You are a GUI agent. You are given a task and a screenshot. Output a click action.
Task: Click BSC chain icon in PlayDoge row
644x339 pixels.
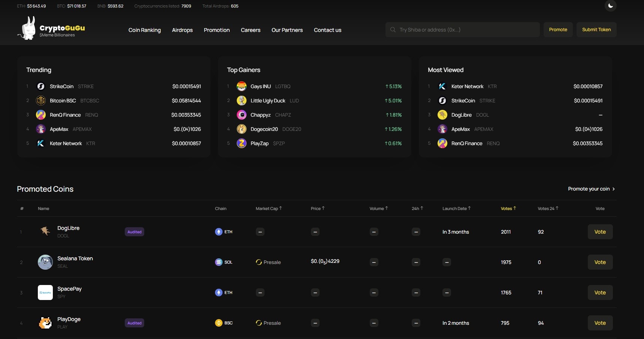219,323
